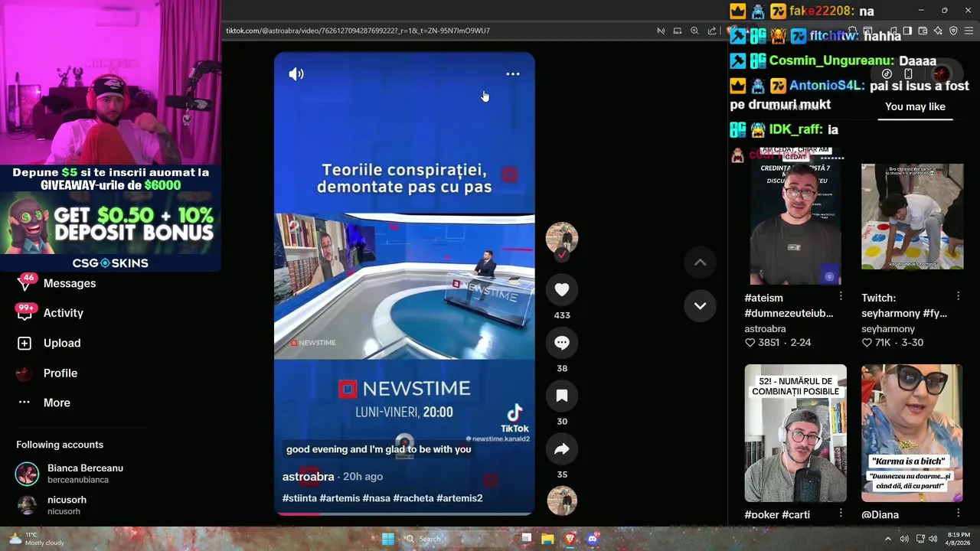Open the #stiinta hashtag
The width and height of the screenshot is (980, 551).
pyautogui.click(x=299, y=498)
